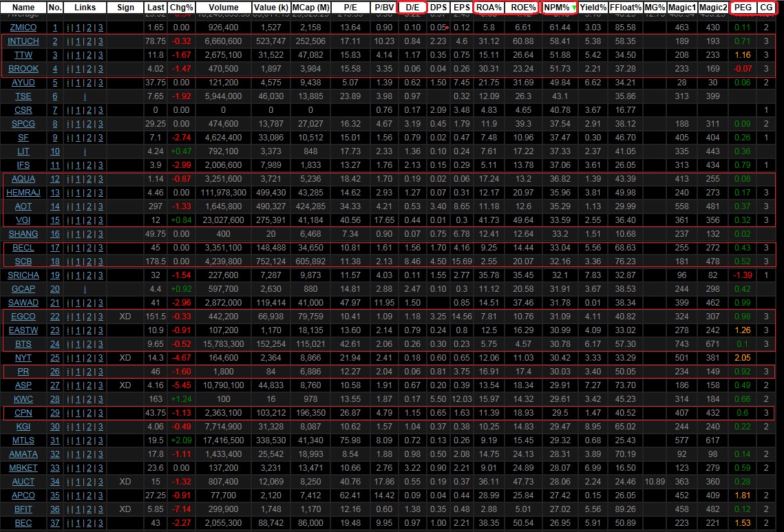This screenshot has width=784, height=532.
Task: Click row number 20 link for GCAP
Action: [55, 288]
